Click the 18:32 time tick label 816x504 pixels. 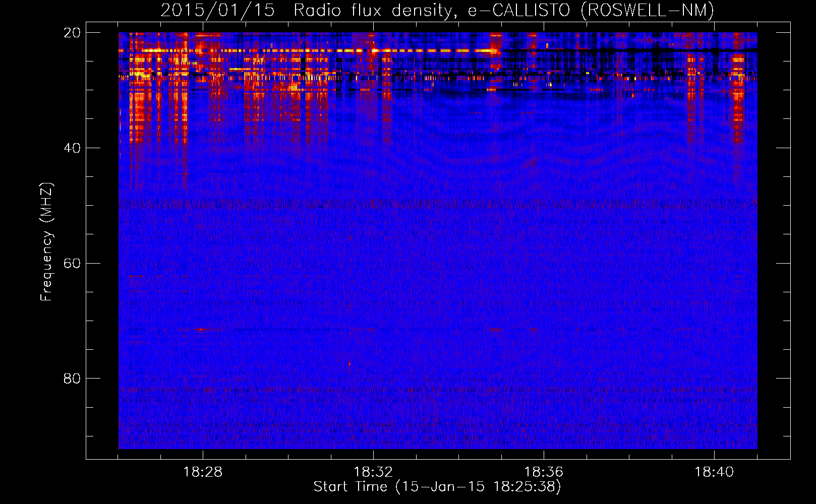click(x=373, y=472)
